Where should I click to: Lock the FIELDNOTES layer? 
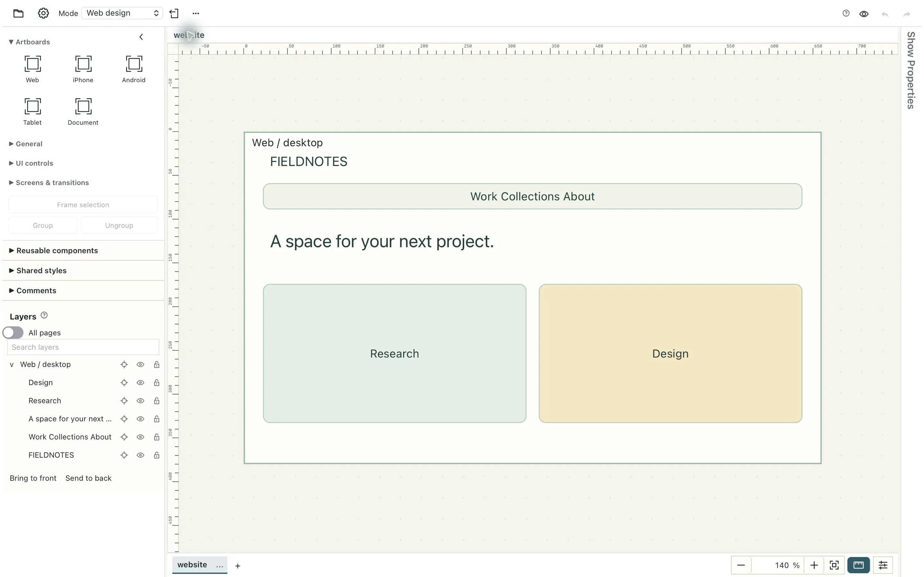(157, 455)
